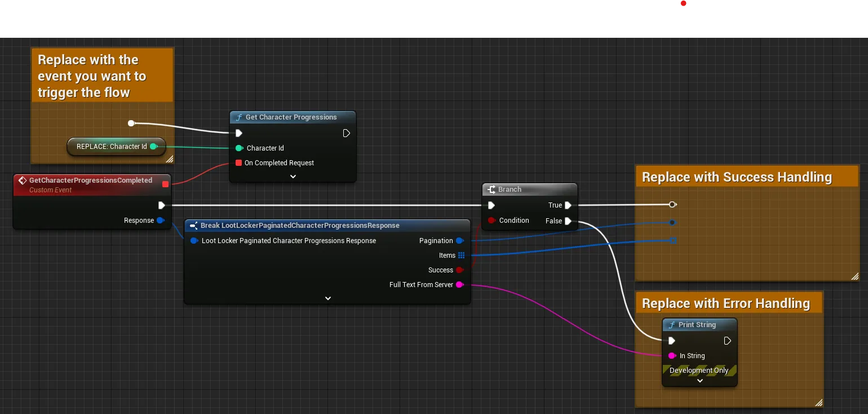Click the Get Character Progressions node title
The width and height of the screenshot is (868, 414).
tap(291, 117)
